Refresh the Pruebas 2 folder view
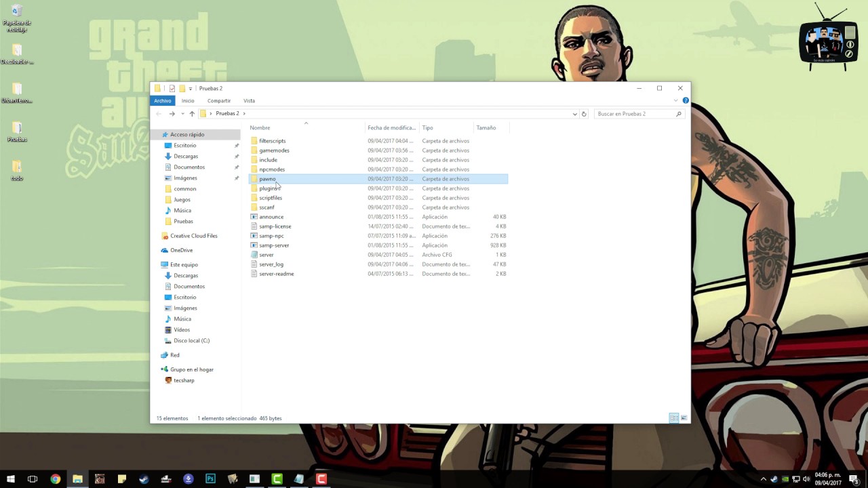The width and height of the screenshot is (868, 488). point(584,114)
